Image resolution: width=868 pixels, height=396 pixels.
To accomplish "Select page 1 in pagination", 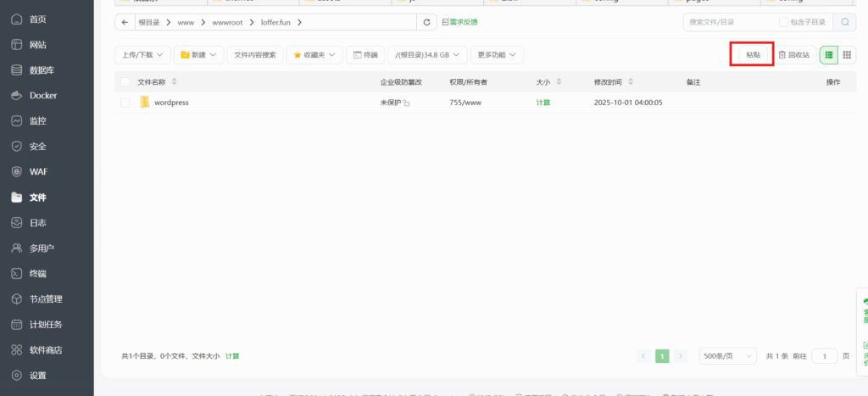I will click(662, 356).
